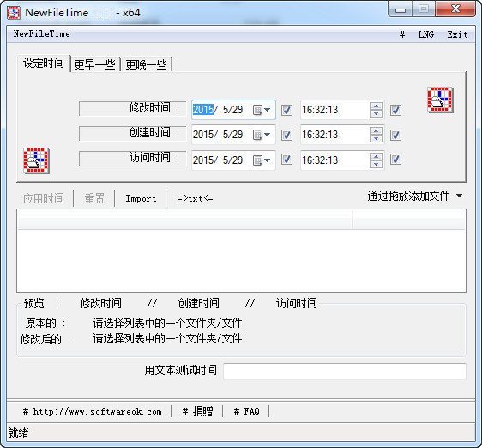The height and width of the screenshot is (448, 482).
Task: Toggle the 修改时间 date checkbox
Action: [x=286, y=110]
